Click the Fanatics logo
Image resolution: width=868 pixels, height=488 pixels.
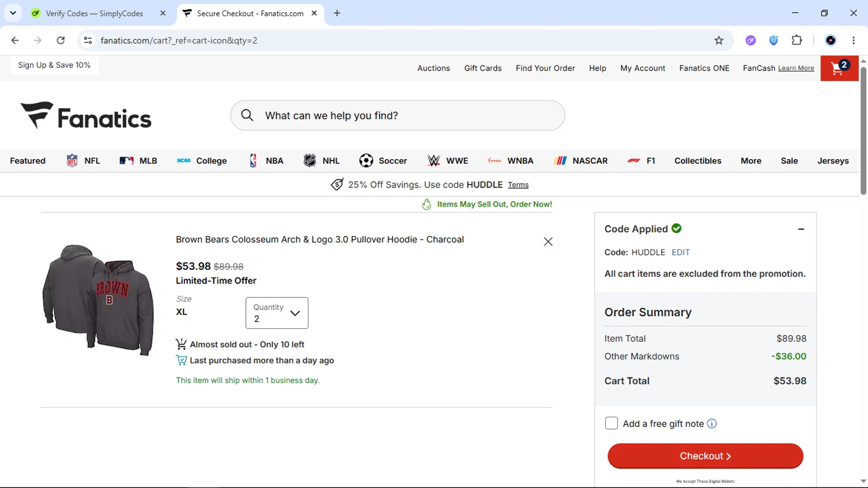[x=86, y=116]
